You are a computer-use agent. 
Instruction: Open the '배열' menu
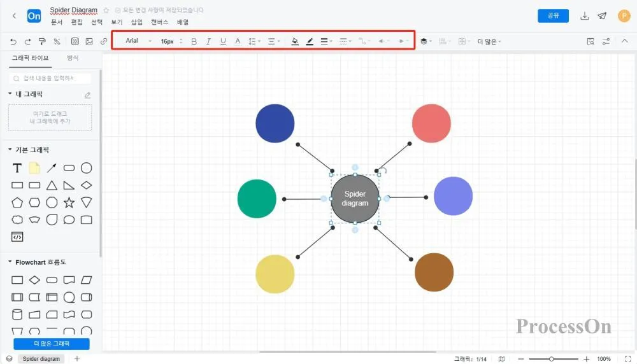point(182,22)
